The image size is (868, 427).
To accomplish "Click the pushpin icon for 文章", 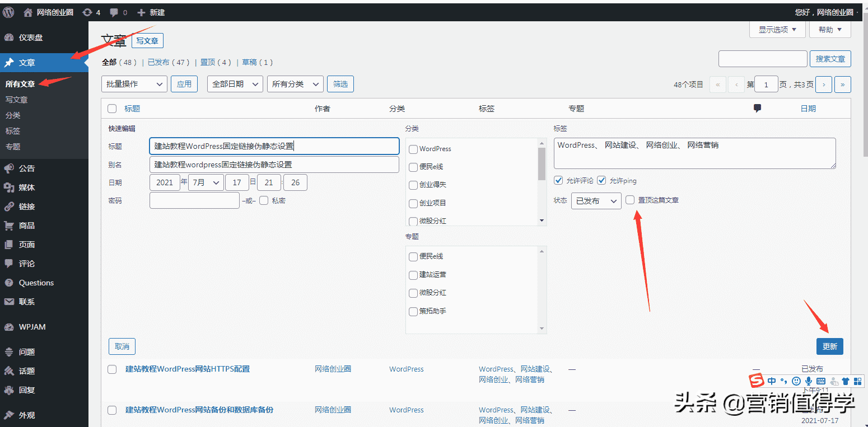I will [9, 63].
